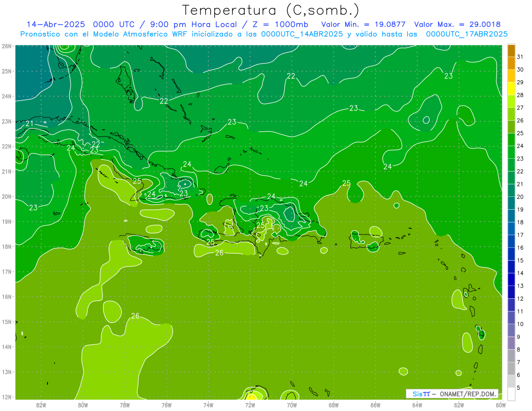Click the '80W' longitude axis label
532x411 pixels.
click(x=83, y=405)
